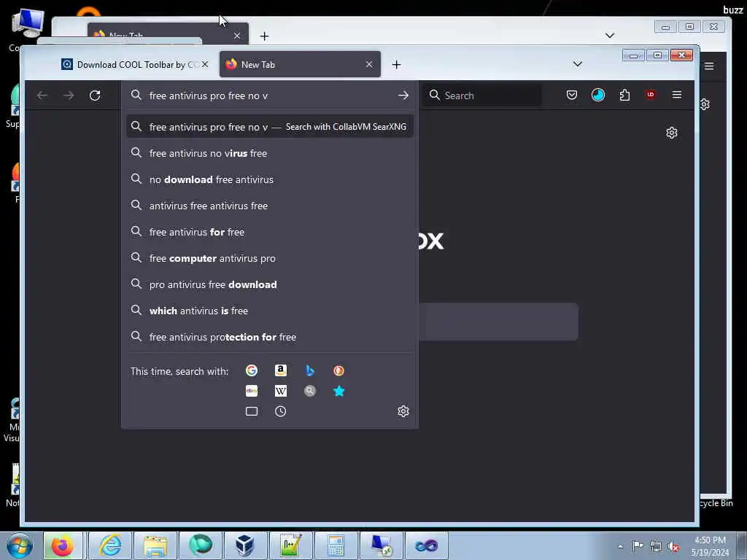
Task: Search history using the clock icon
Action: 281,411
